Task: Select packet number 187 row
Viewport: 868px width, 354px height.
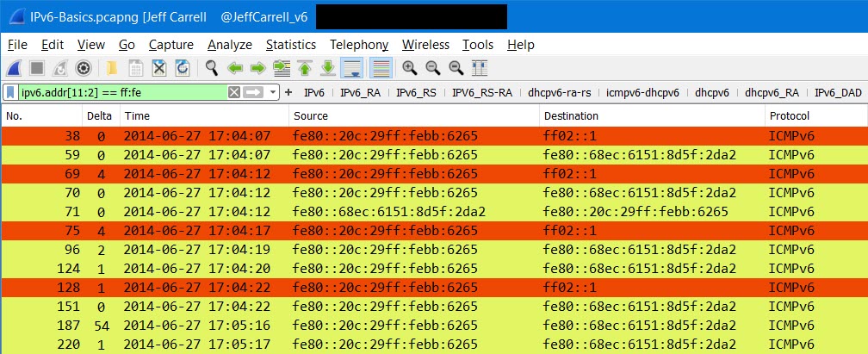Action: tap(435, 326)
